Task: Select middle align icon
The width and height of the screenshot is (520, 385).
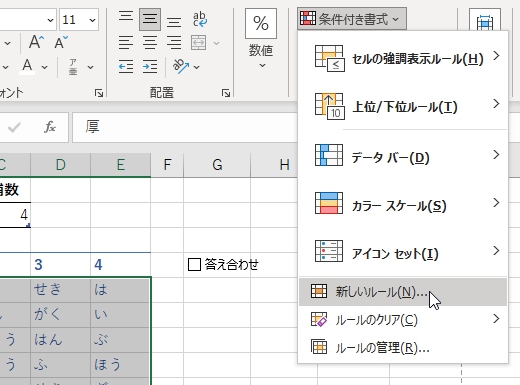Action: coord(150,19)
